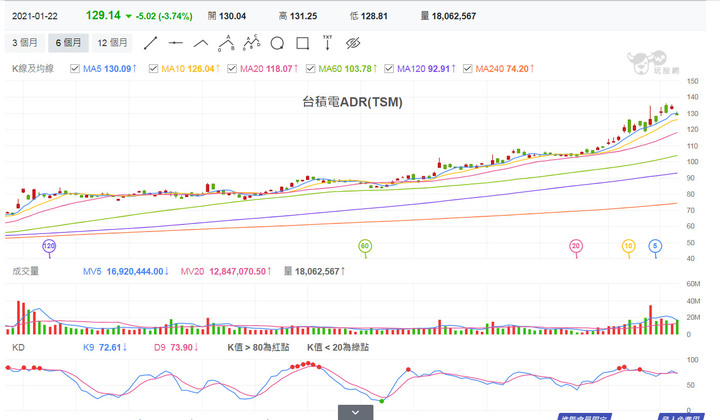Click the header volume 18,062,567

[454, 16]
